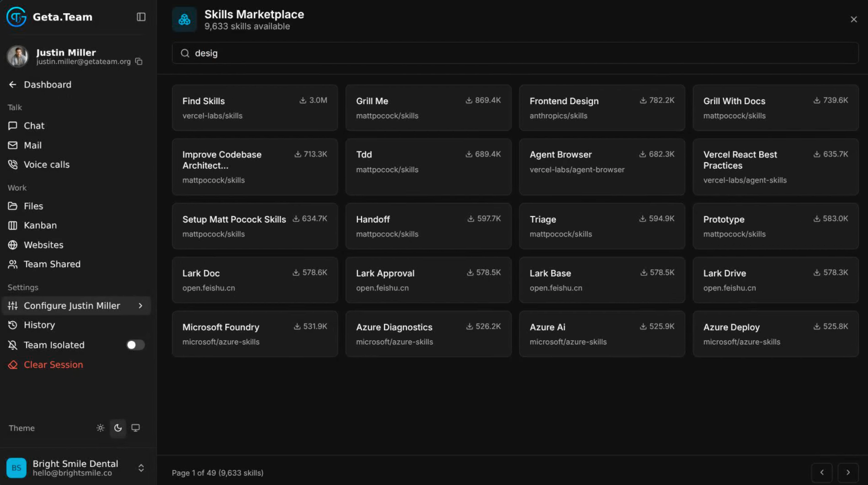Open Agent Browser skill card
868x485 pixels.
(602, 167)
